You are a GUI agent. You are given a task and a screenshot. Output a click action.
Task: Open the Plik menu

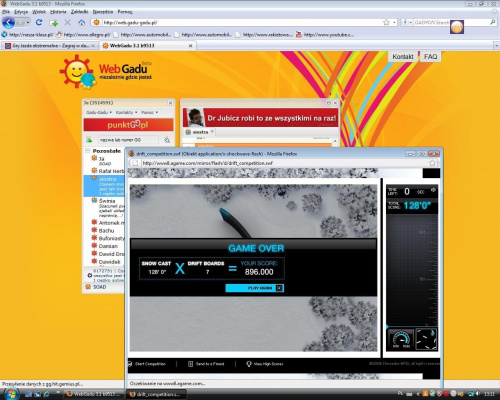pos(6,12)
